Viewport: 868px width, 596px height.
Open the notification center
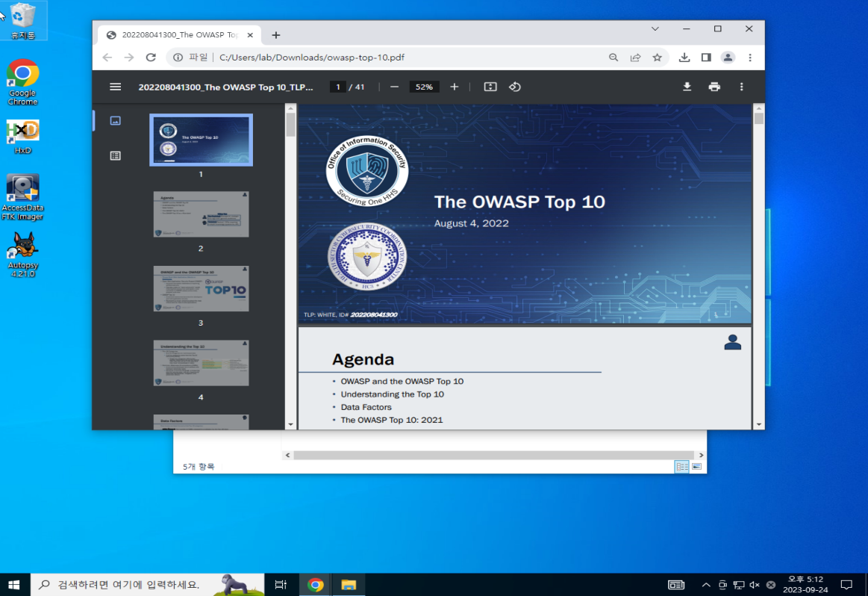click(x=846, y=585)
